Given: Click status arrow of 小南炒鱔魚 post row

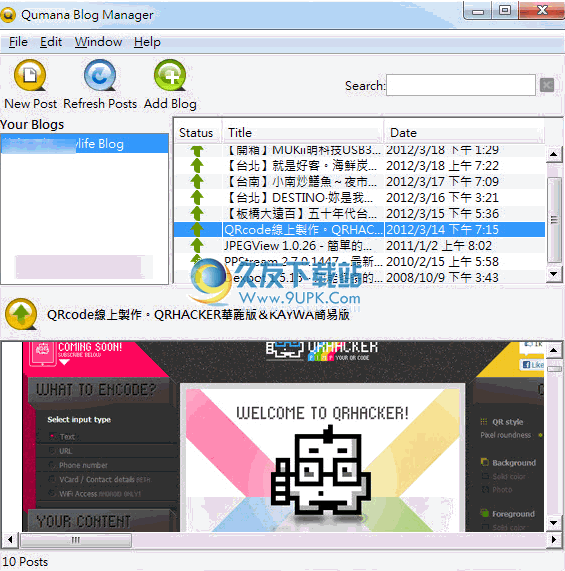Looking at the screenshot, I should click(x=197, y=182).
